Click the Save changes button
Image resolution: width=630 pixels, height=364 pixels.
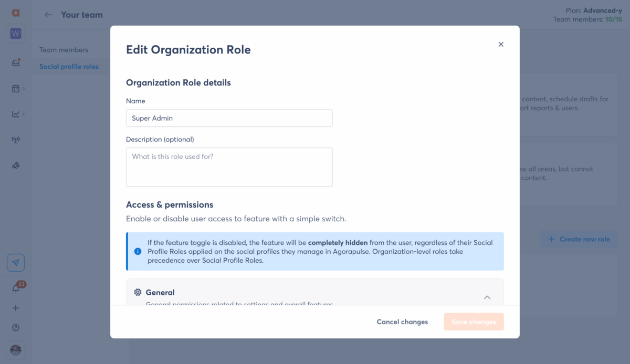point(474,322)
